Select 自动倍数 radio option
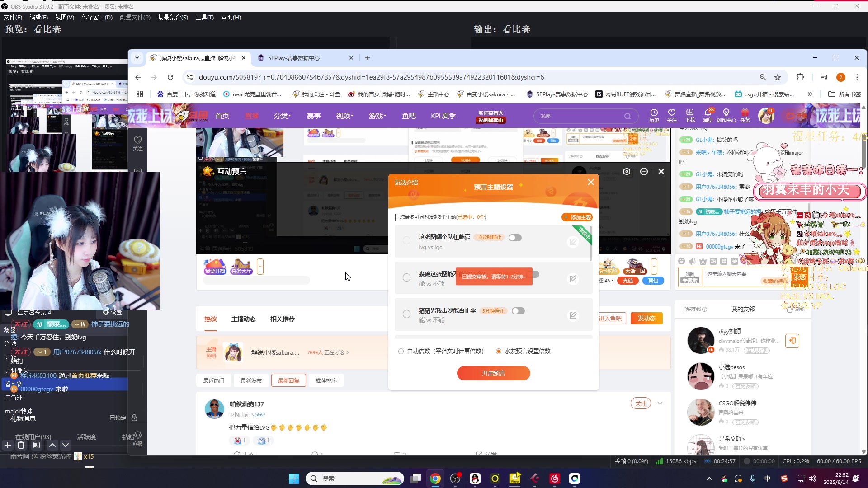868x488 pixels. click(401, 351)
